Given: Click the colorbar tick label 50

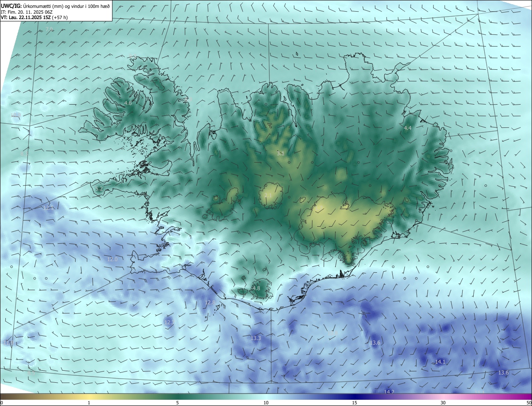Looking at the screenshot, I should [528, 403].
